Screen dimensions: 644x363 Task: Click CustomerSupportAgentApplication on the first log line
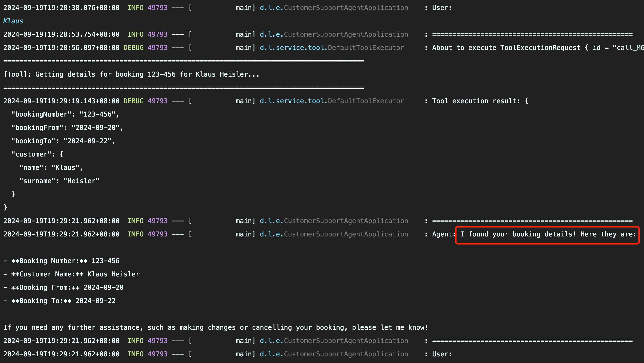pos(346,8)
